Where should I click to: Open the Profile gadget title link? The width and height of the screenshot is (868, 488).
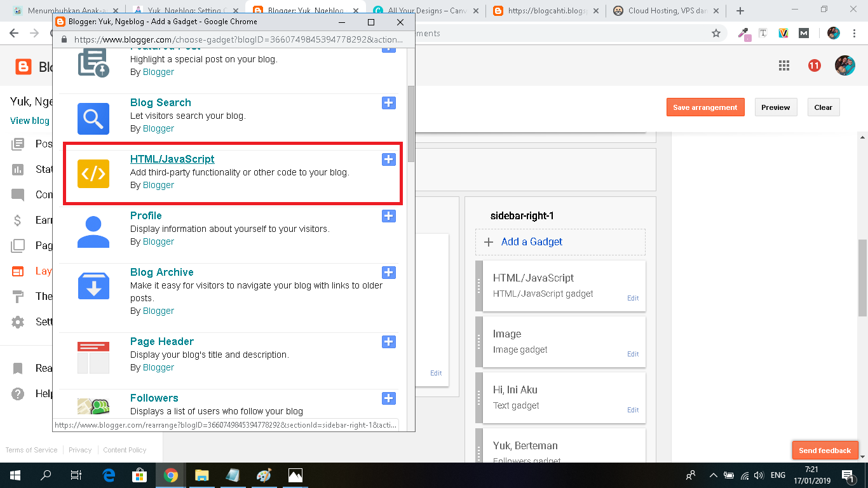coord(146,215)
